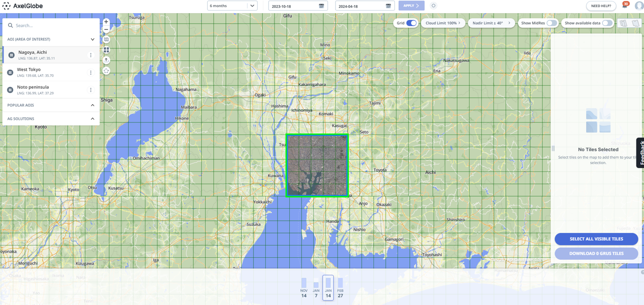
Task: Open calendar for start date 2023-10-18
Action: click(321, 6)
